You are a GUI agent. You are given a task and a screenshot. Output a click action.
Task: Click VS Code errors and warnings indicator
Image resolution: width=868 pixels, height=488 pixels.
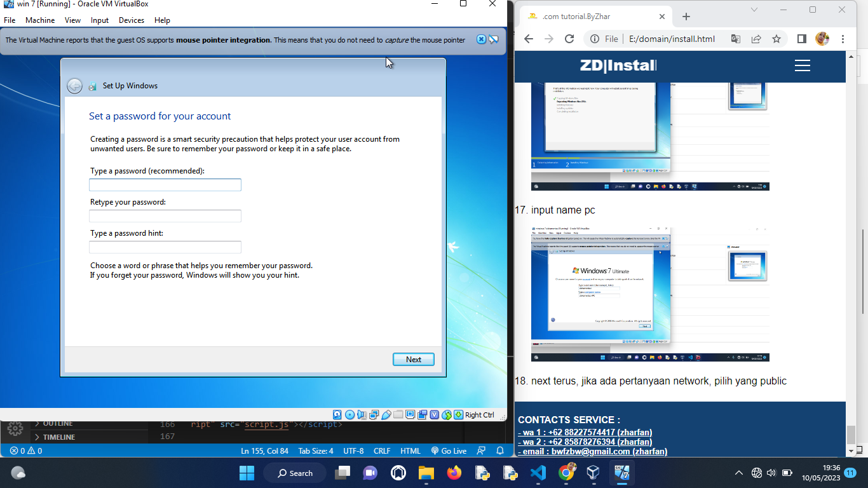[x=25, y=451]
